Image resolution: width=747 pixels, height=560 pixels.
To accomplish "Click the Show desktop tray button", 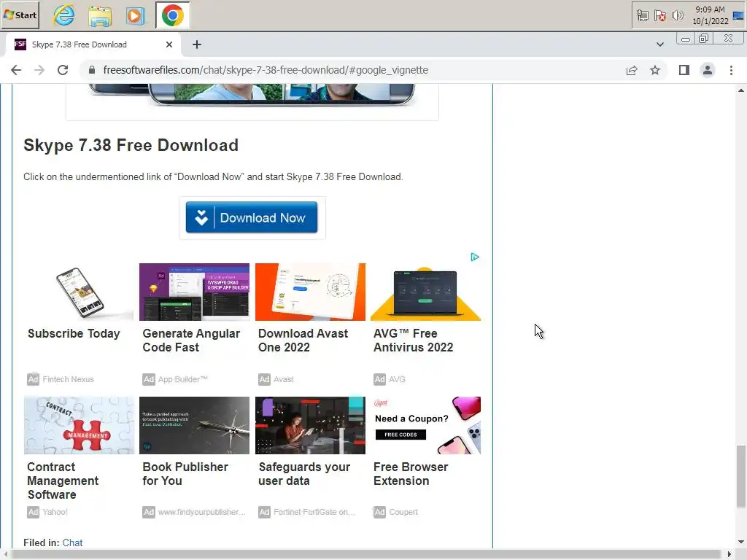I will [739, 16].
